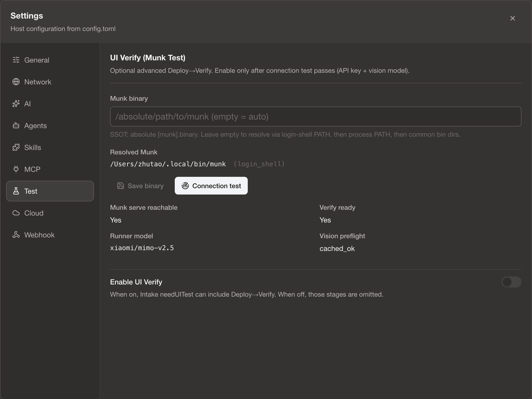Switch to the Network settings tab
532x399 pixels.
(x=50, y=82)
